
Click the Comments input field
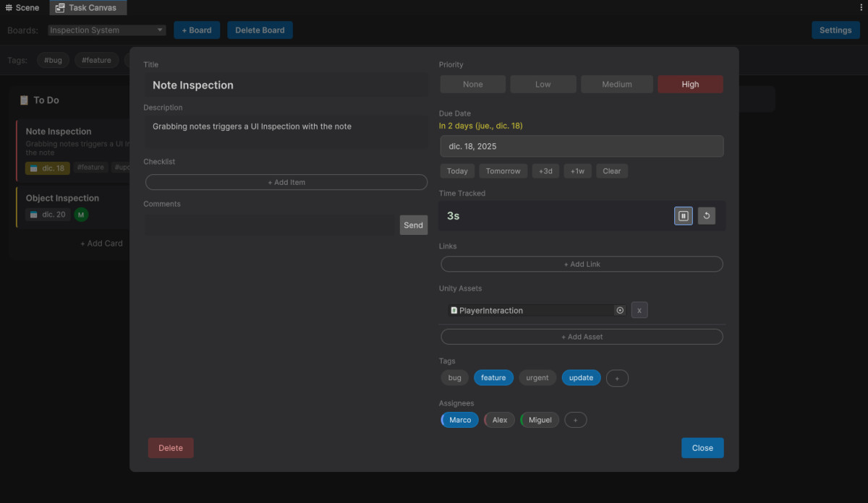270,225
